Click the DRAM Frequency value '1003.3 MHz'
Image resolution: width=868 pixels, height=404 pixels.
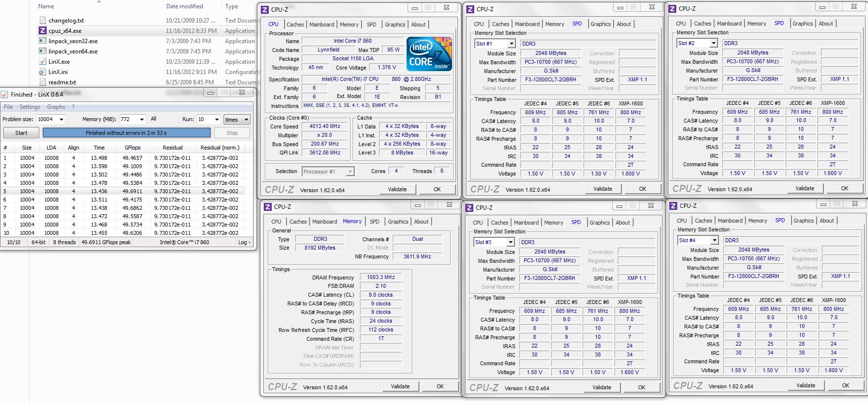pyautogui.click(x=381, y=278)
